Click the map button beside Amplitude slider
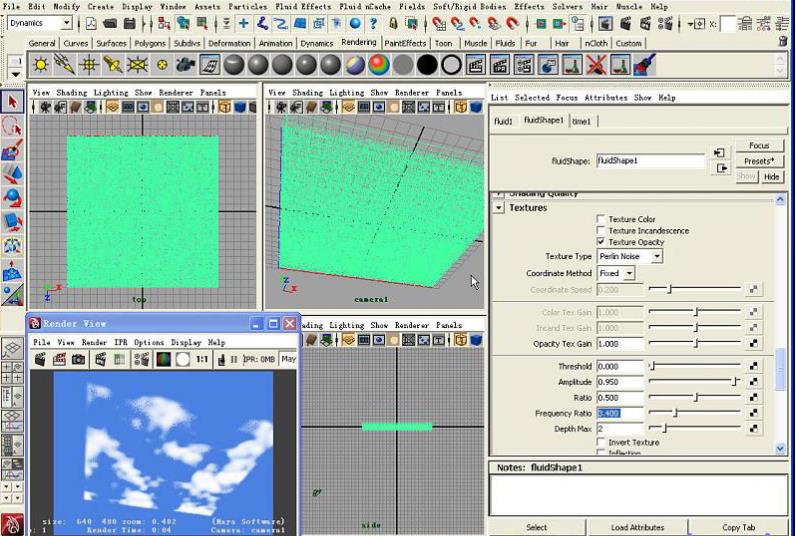 (753, 382)
